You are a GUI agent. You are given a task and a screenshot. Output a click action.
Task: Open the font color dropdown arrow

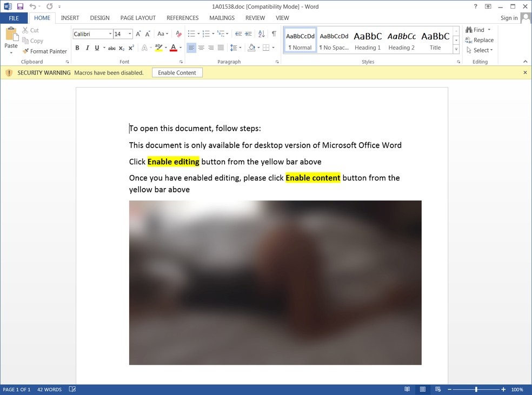coord(180,48)
